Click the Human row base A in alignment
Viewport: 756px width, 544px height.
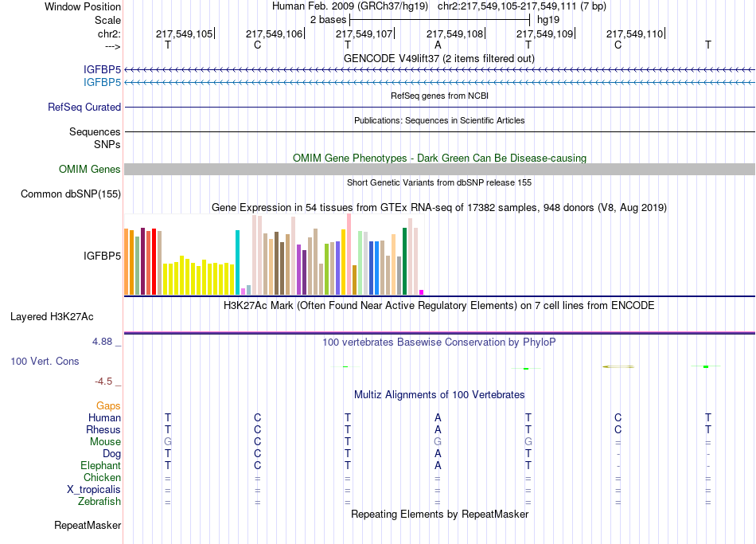(x=438, y=417)
